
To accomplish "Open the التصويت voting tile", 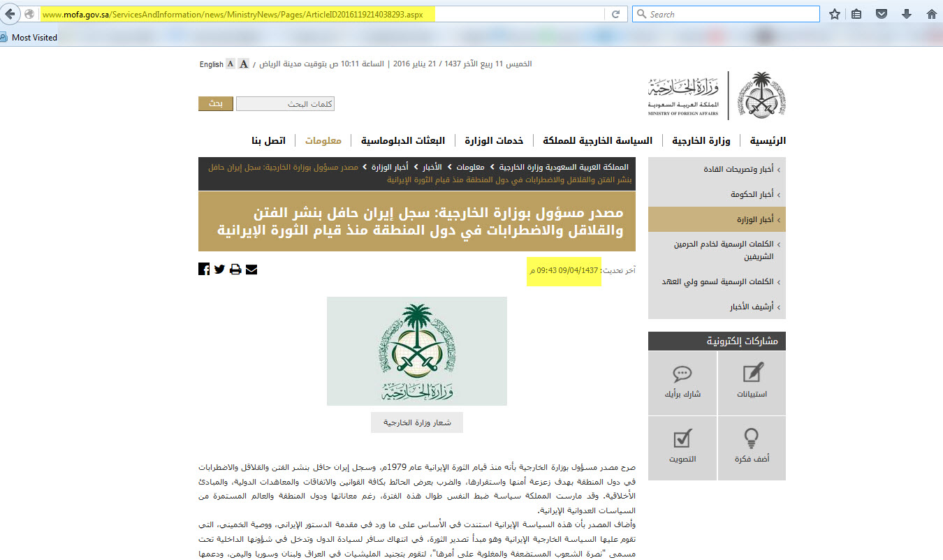I will point(682,448).
